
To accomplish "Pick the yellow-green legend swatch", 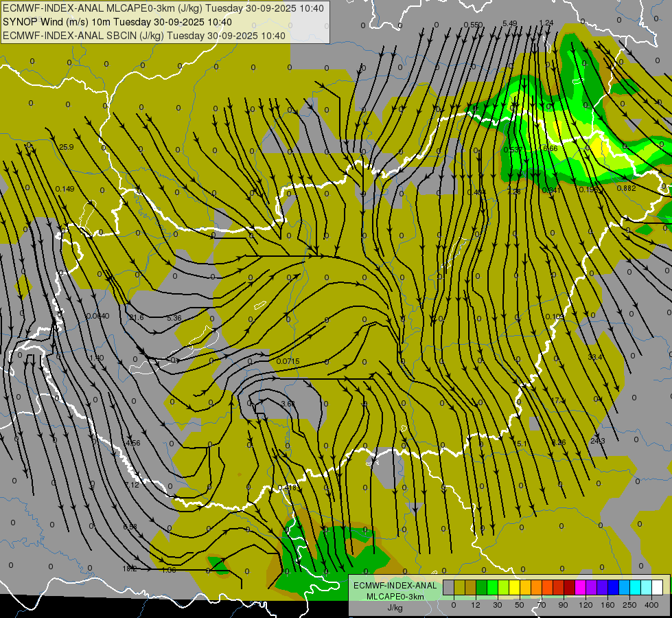I will pos(504,587).
